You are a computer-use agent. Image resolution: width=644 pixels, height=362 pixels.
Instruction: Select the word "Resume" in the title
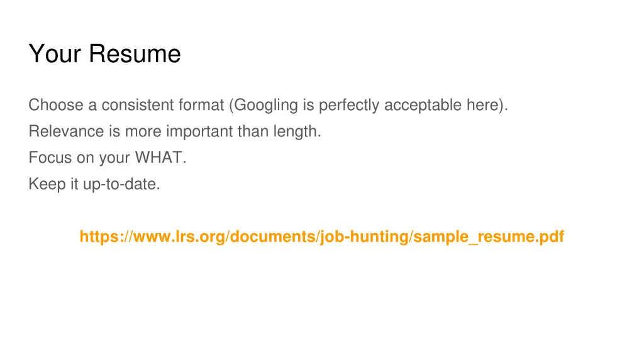pyautogui.click(x=134, y=54)
